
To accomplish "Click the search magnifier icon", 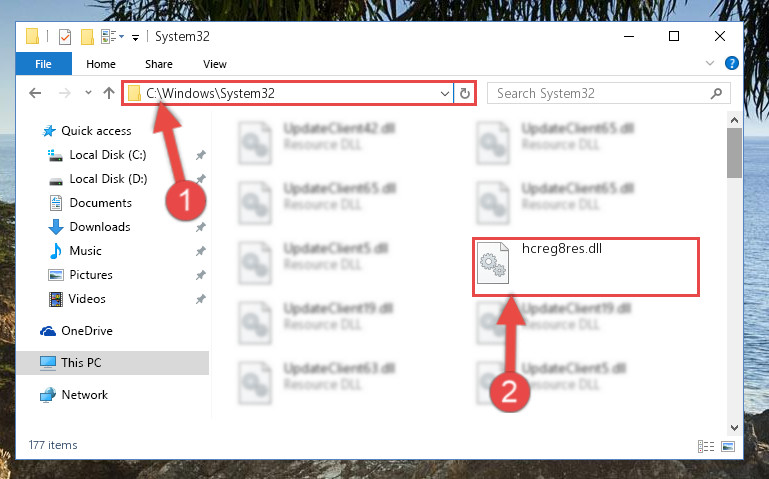I will [716, 93].
